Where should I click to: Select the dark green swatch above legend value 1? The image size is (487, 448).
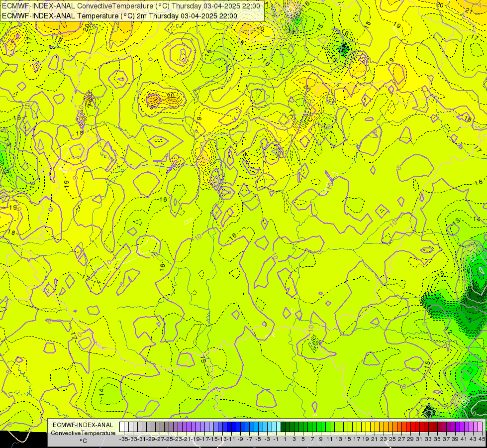point(283,427)
